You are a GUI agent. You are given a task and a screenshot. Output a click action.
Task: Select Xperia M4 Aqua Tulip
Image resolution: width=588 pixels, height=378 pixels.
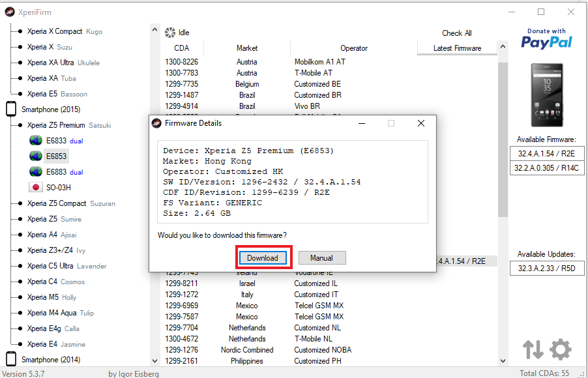click(61, 313)
